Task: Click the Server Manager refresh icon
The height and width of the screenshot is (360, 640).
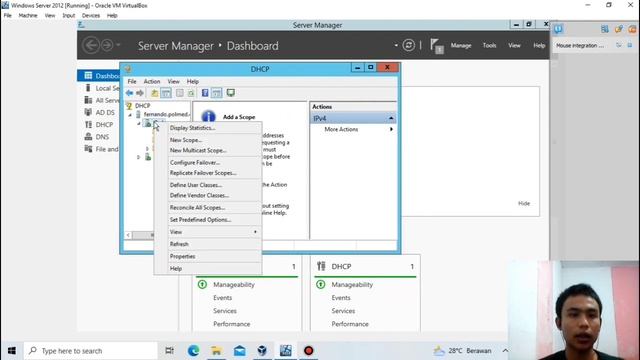Action: (409, 45)
